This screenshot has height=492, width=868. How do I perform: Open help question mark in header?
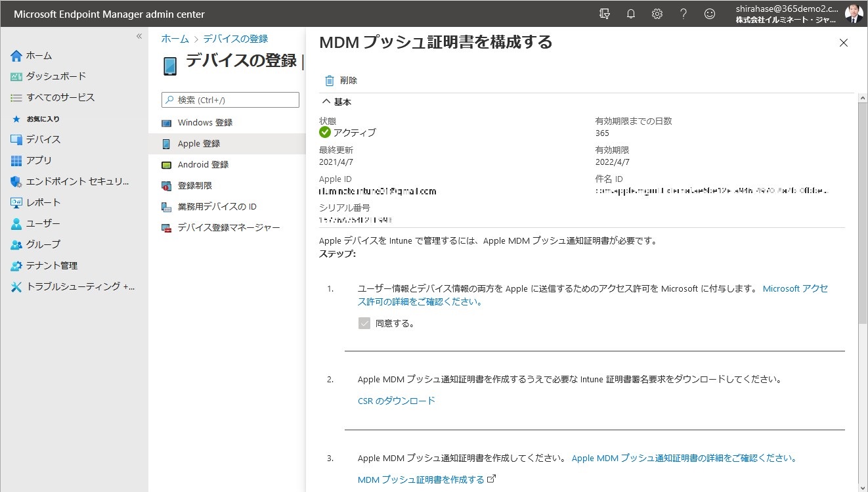pyautogui.click(x=684, y=14)
